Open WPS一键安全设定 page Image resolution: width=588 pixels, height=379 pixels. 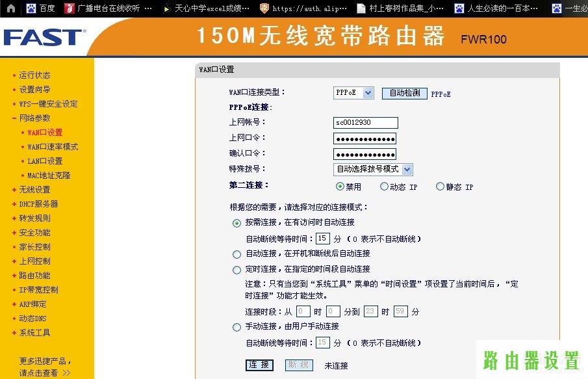click(x=48, y=104)
